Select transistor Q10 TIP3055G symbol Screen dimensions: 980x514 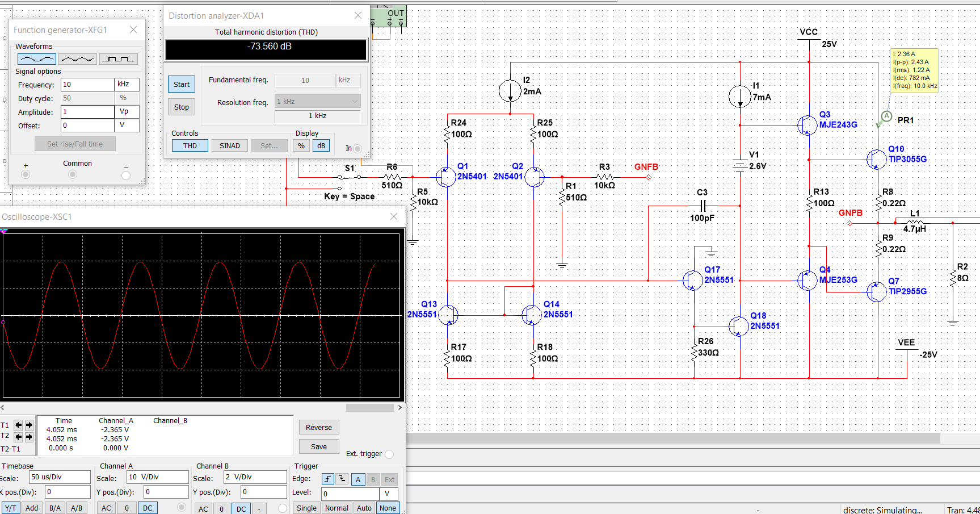point(876,160)
